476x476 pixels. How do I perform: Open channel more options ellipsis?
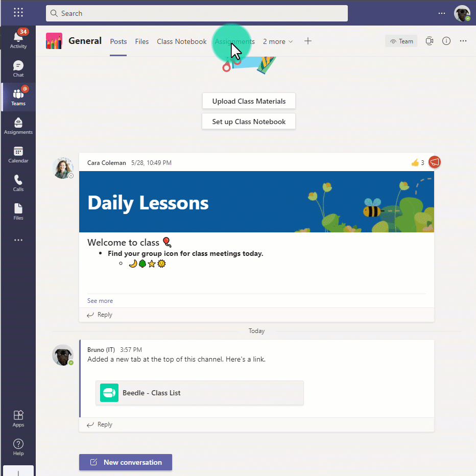(x=463, y=41)
